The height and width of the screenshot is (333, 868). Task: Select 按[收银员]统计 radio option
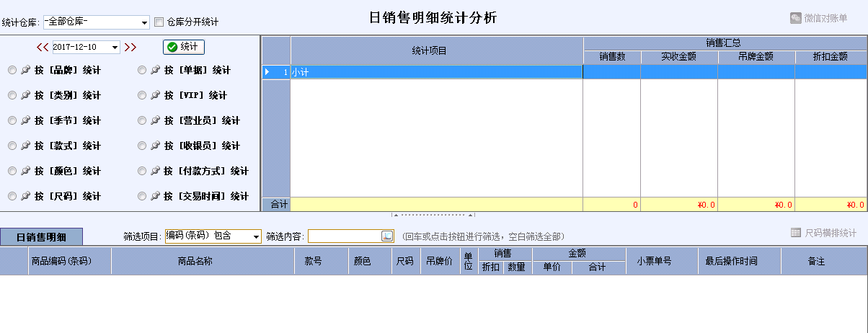click(142, 146)
